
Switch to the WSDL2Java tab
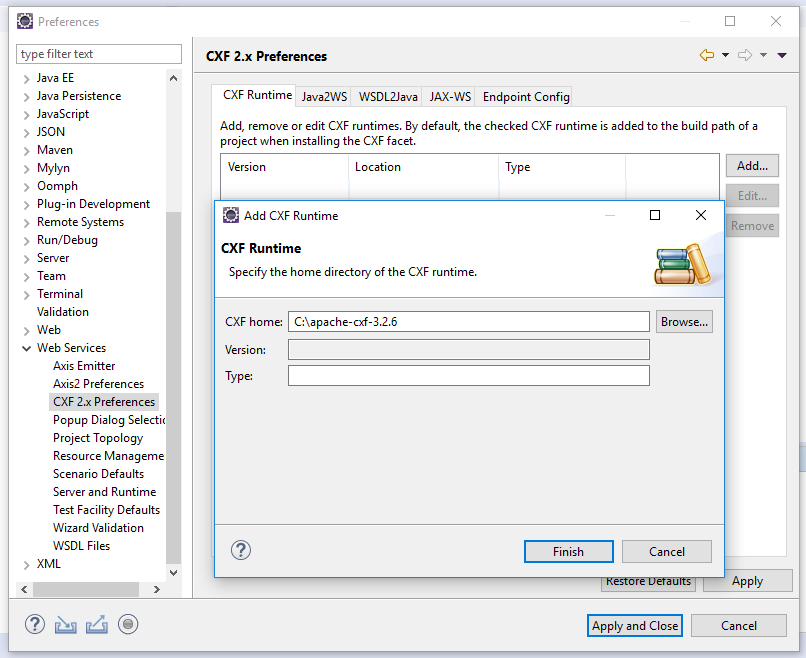tap(388, 97)
